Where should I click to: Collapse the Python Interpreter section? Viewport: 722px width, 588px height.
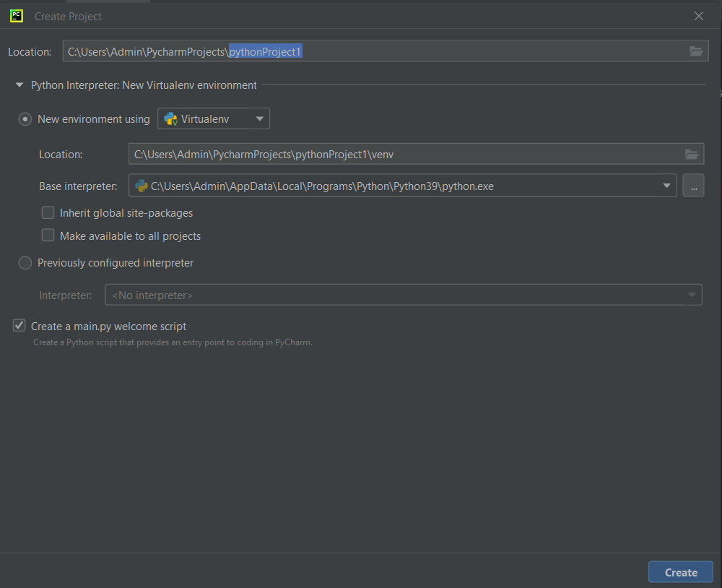pos(19,85)
